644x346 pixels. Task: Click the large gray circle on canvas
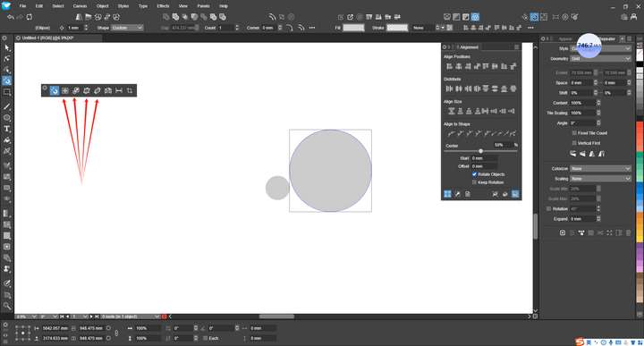(x=330, y=171)
